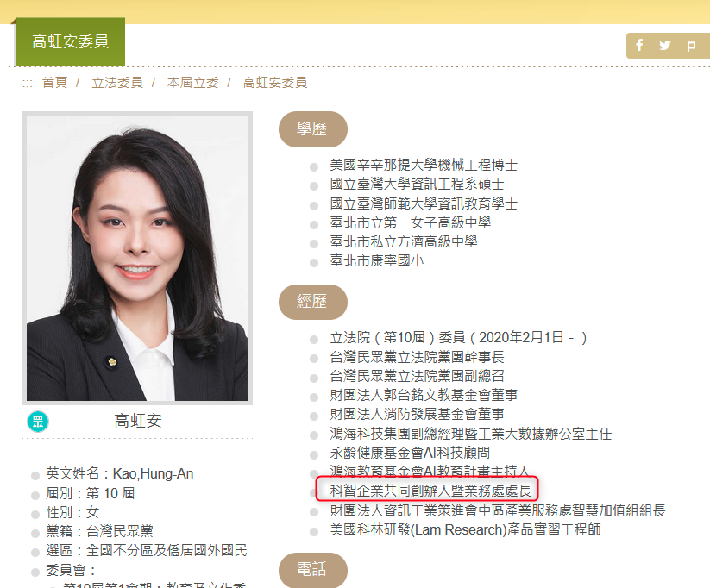Click 鴻海教育基金會AI教育計畫主持人 entry
The height and width of the screenshot is (588, 710).
click(x=430, y=471)
